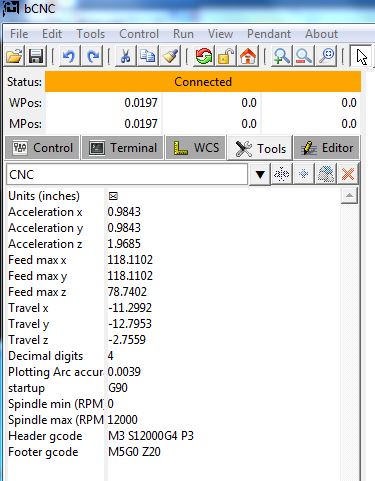375x481 pixels.
Task: Unlock the controller with padlock icon
Action: pos(226,56)
